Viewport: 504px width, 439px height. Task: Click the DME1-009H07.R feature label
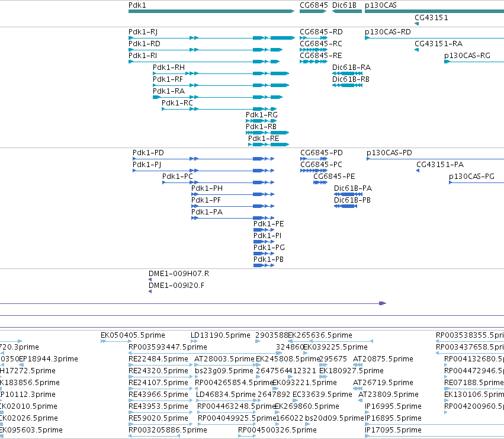pyautogui.click(x=179, y=274)
